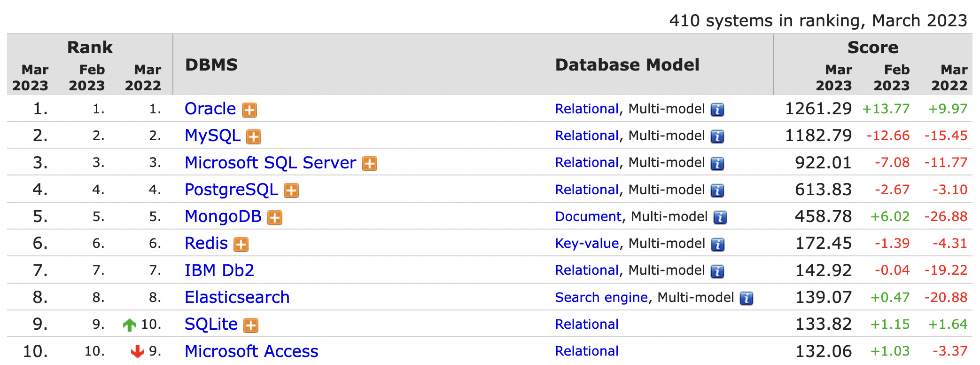Select the MongoDB score 458.78
This screenshot has height=365, width=980.
pos(823,216)
